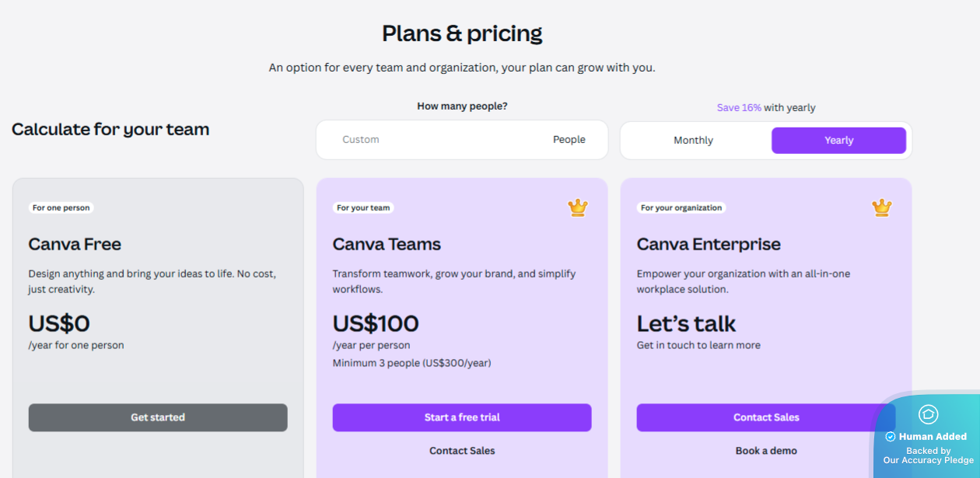
Task: Click the 'Our Accuracy Pledge' badge text
Action: coord(928,459)
